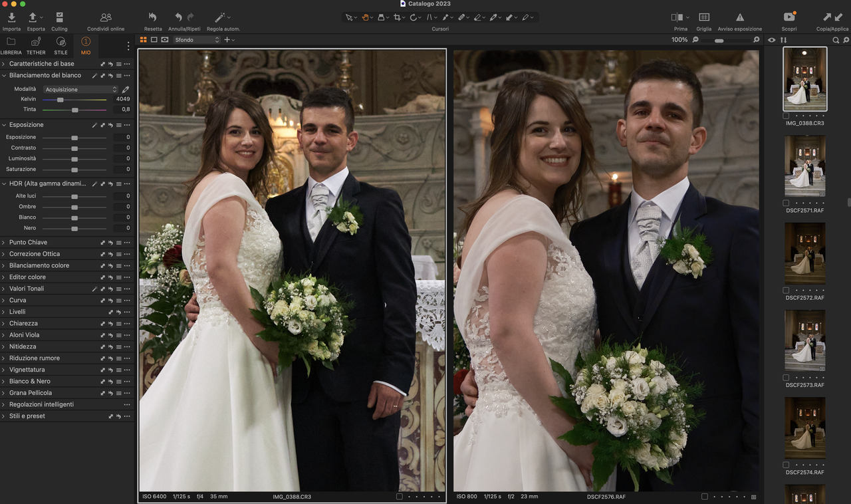Select the DSCF2574.RAF thumbnail
The height and width of the screenshot is (504, 851).
[805, 428]
